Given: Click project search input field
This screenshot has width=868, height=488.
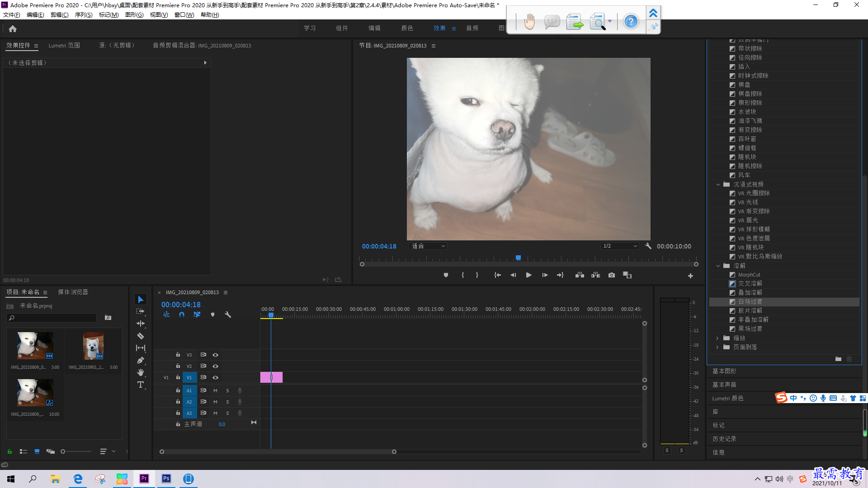Looking at the screenshot, I should point(52,318).
